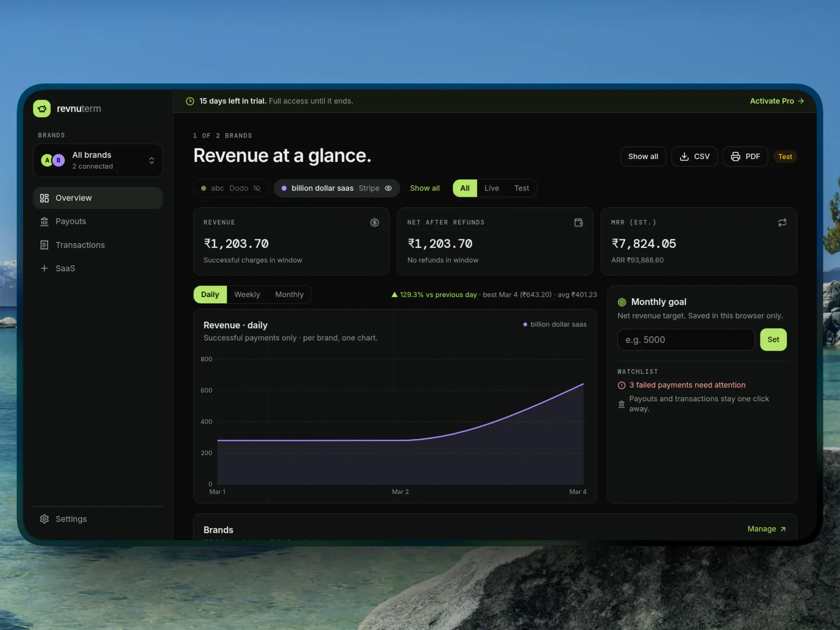Click the arrow icon beside Activate Pro

[x=801, y=101]
